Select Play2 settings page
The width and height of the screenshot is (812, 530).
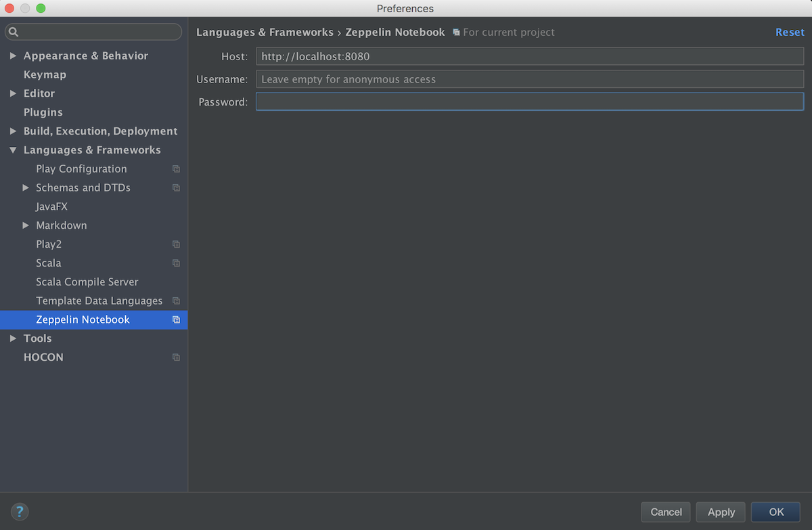(49, 244)
